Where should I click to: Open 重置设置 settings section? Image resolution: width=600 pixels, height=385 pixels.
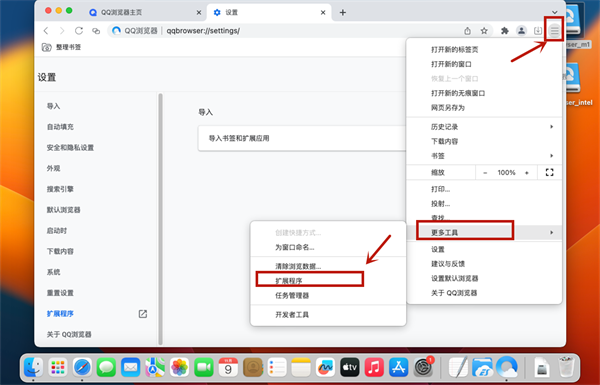tap(60, 293)
